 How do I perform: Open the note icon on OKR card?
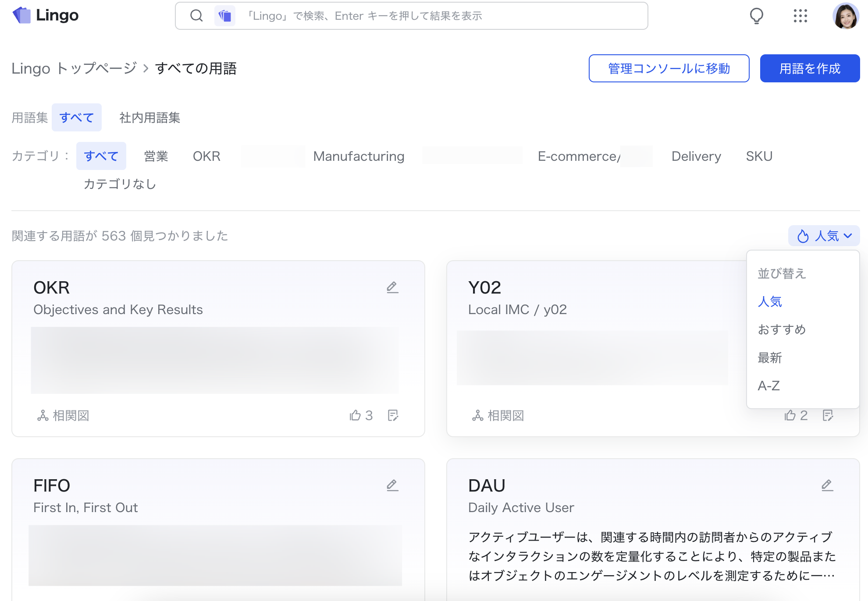(x=393, y=415)
